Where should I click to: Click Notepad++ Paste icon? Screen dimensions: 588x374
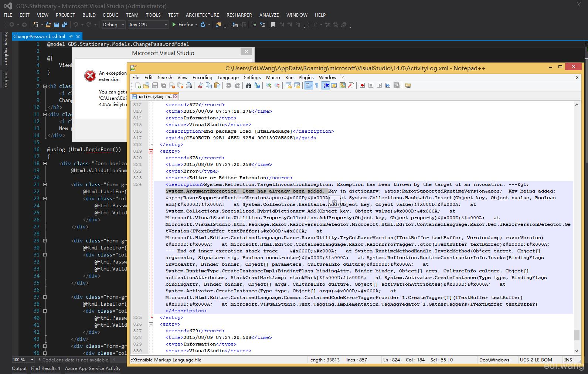coord(217,85)
